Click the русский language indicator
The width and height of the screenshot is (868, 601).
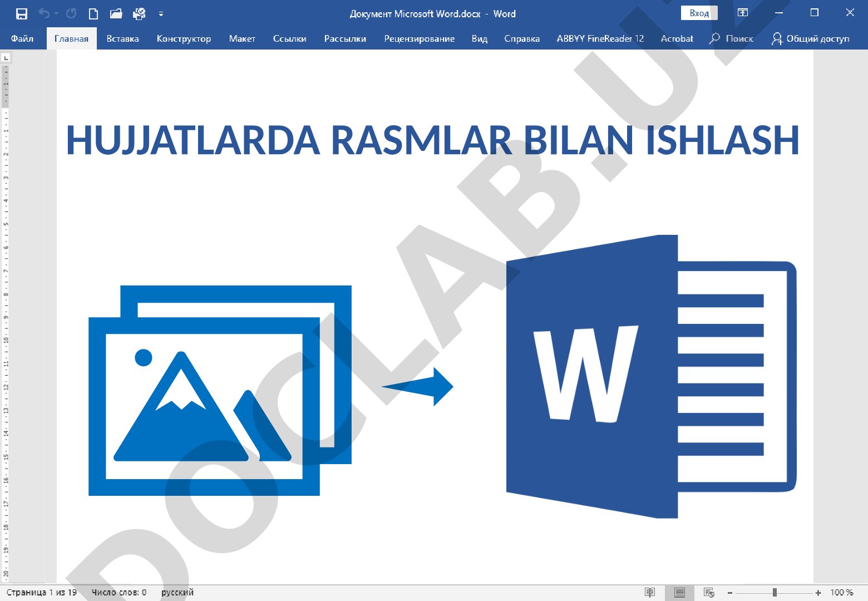click(x=177, y=592)
